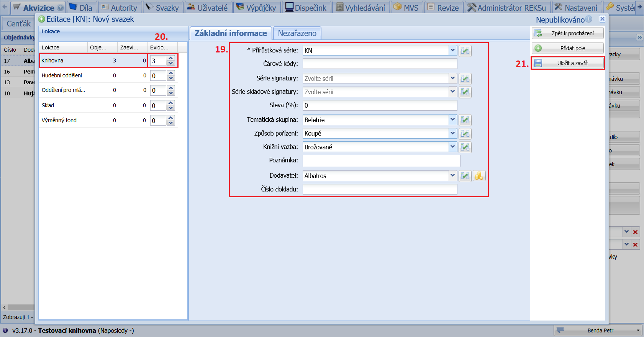This screenshot has width=644, height=337.
Task: Open Administrátor REKSu tab
Action: point(507,8)
